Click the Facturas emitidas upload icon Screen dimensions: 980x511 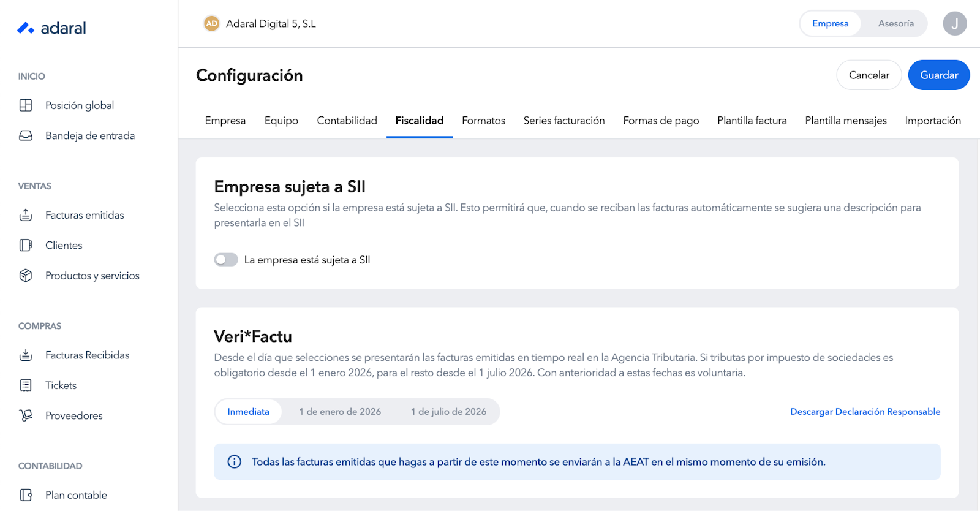[26, 215]
